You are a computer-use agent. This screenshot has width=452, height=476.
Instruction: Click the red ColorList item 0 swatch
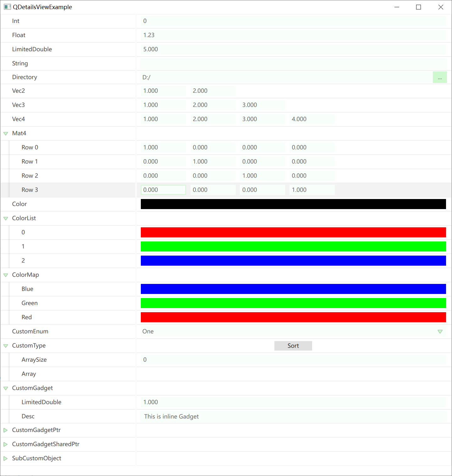click(x=293, y=232)
